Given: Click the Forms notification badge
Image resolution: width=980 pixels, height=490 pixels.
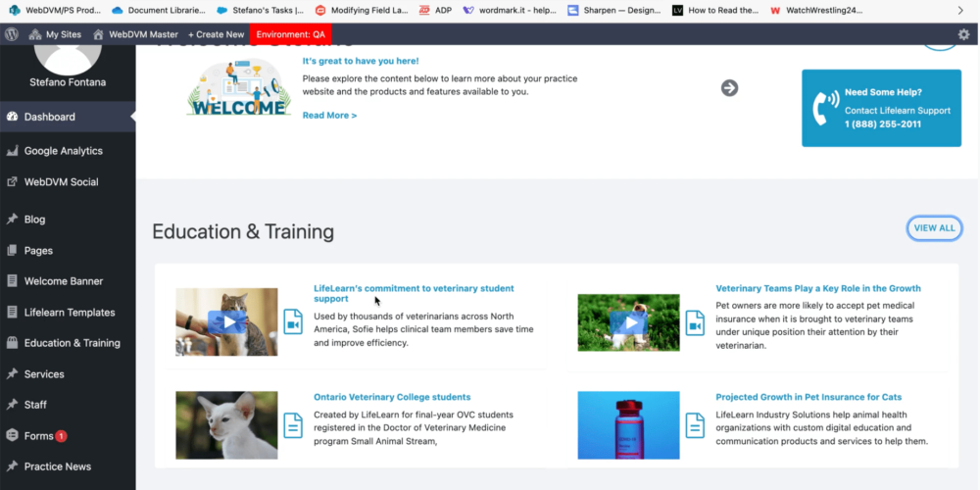Looking at the screenshot, I should [x=61, y=436].
